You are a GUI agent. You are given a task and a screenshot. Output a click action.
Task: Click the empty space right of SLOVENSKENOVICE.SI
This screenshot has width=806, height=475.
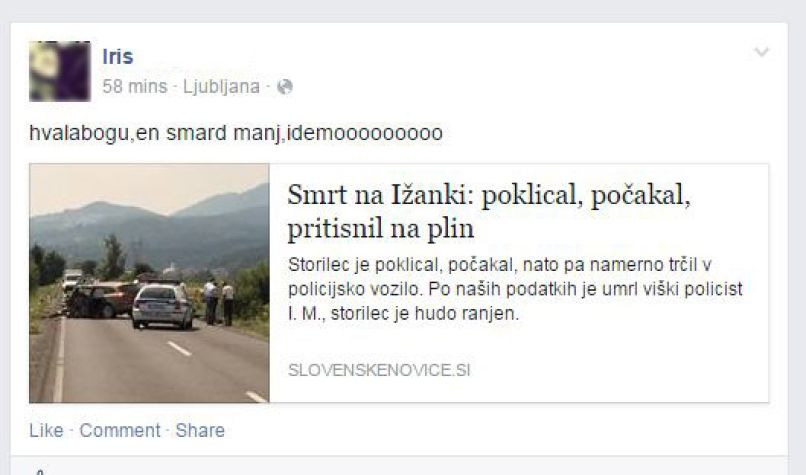pos(617,370)
